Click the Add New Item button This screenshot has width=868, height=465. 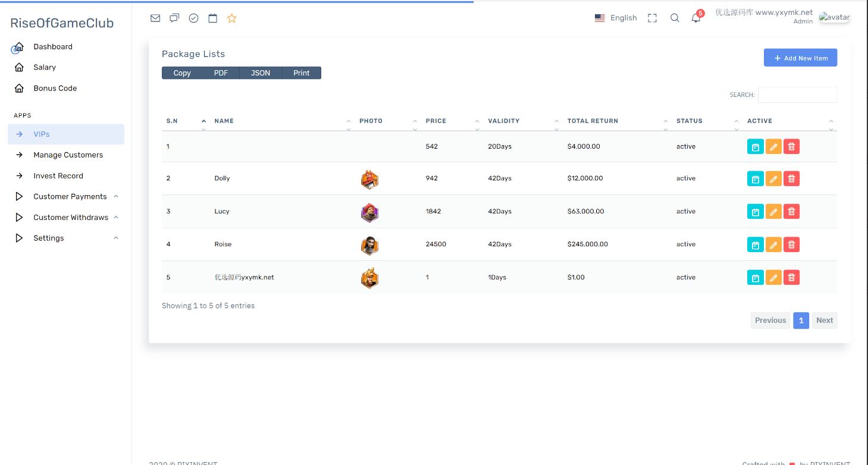[x=800, y=58]
